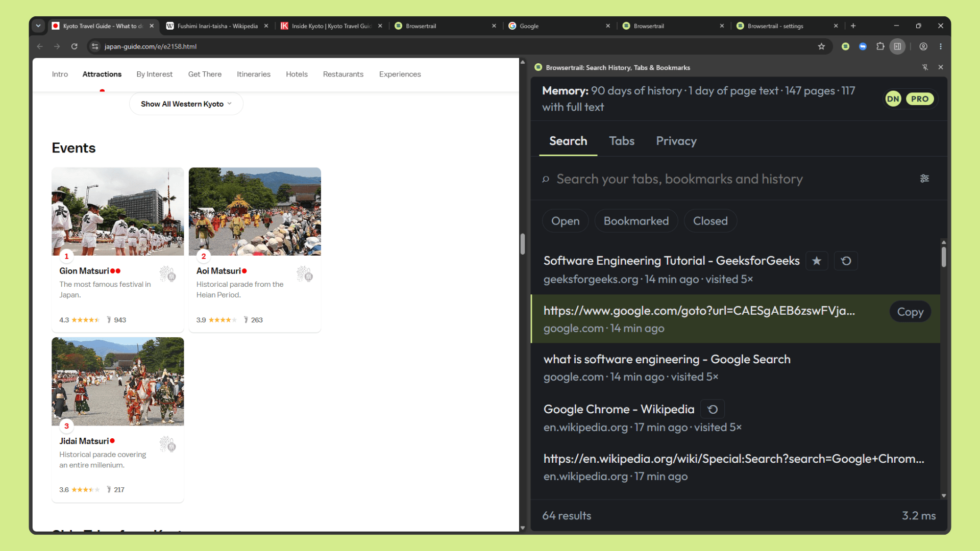Pin the Browsertrail side panel
The height and width of the screenshot is (551, 980).
point(925,67)
